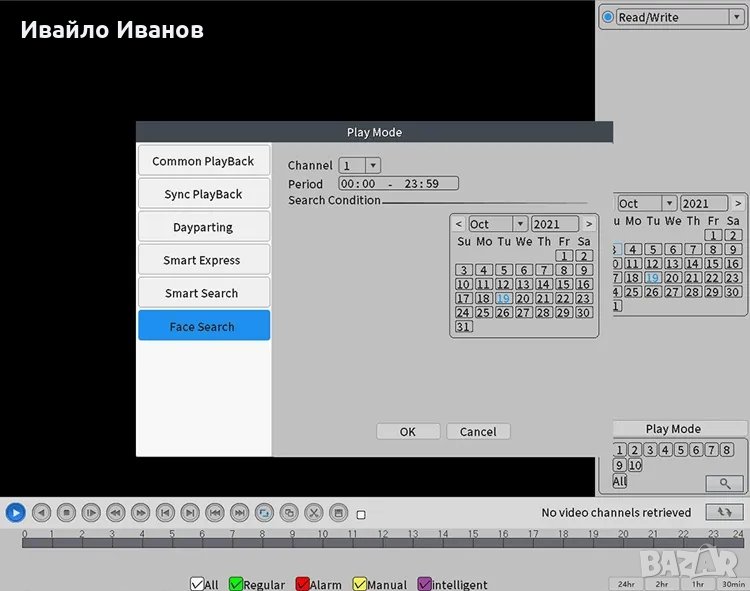The image size is (750, 591).
Task: Select Smart Search play mode
Action: tap(203, 293)
